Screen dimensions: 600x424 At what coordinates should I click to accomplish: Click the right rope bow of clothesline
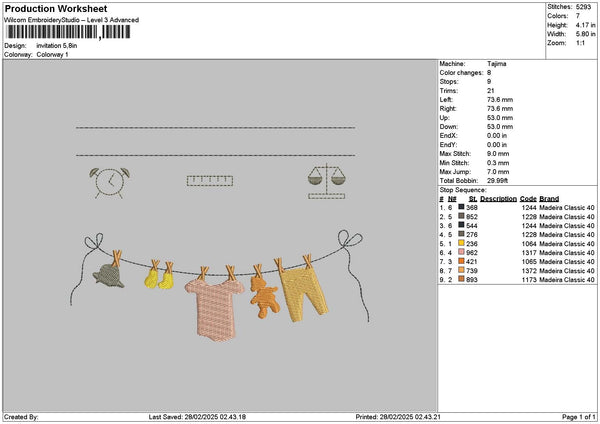[350, 240]
